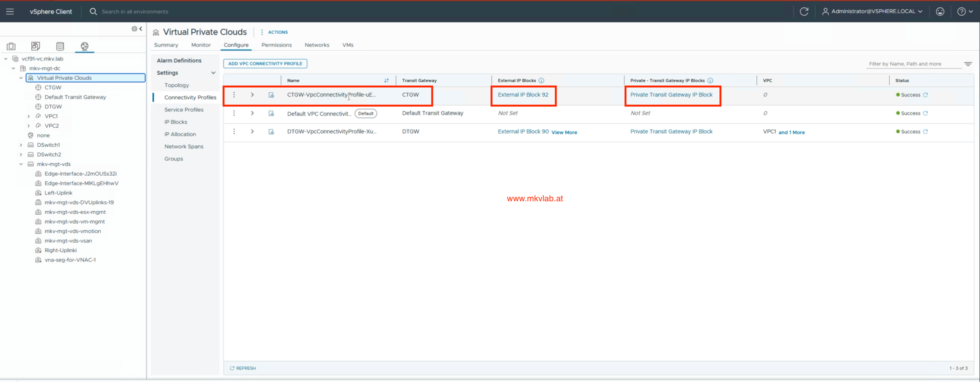Select the Left-Uplink port group
The height and width of the screenshot is (382, 980).
[58, 193]
